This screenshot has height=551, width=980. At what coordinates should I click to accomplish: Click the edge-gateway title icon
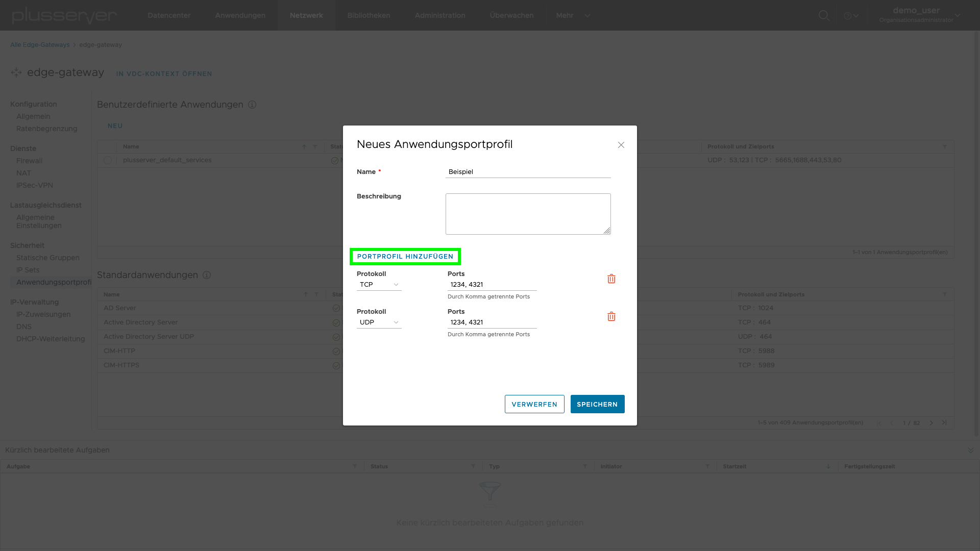[16, 72]
